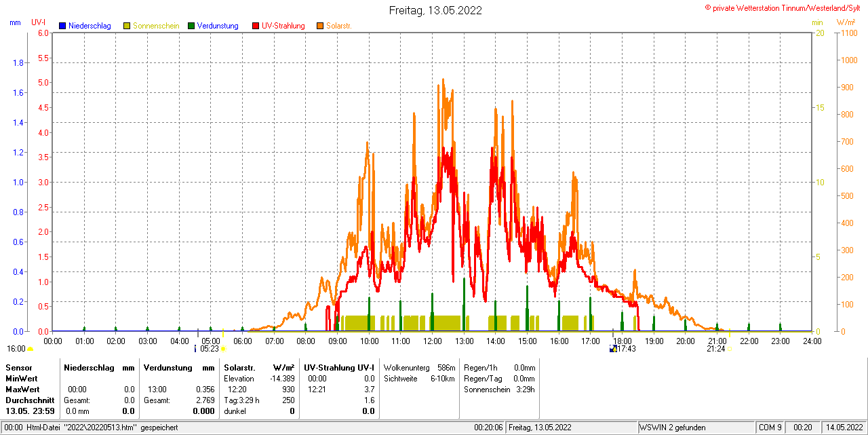
Task: Click the yellow icon beside 16:00 label
Action: (30, 349)
